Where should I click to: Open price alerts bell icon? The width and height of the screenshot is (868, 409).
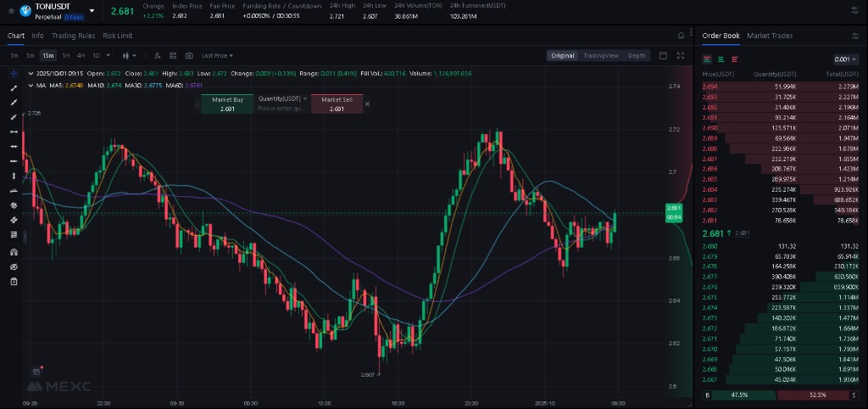[x=681, y=36]
